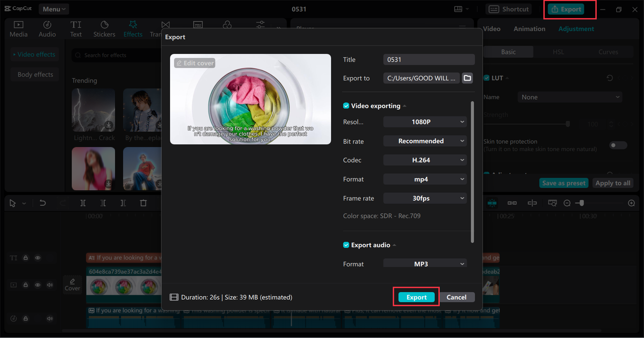The image size is (644, 338).
Task: Lock the audio track
Action: point(26,318)
